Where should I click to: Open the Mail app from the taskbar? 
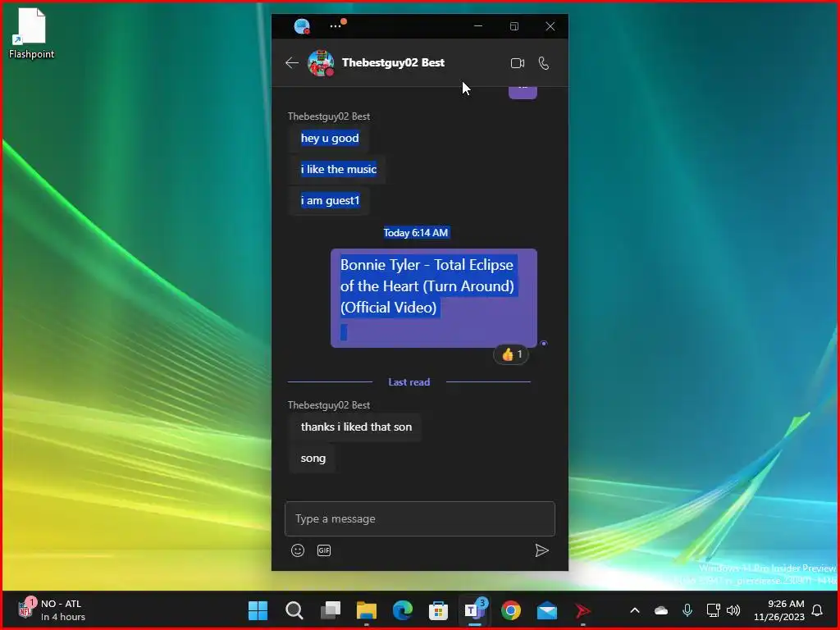pyautogui.click(x=547, y=610)
